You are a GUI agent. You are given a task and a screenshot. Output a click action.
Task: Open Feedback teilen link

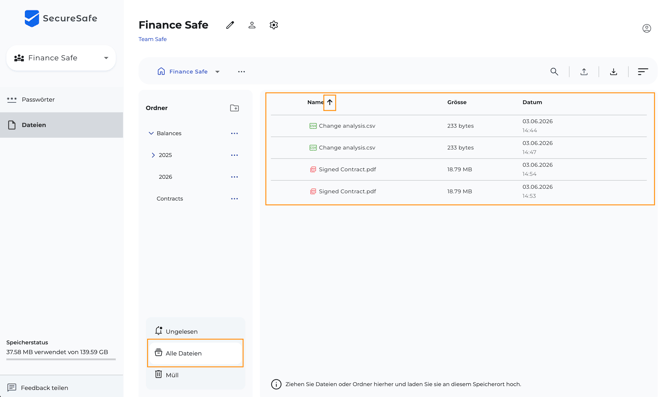point(44,388)
